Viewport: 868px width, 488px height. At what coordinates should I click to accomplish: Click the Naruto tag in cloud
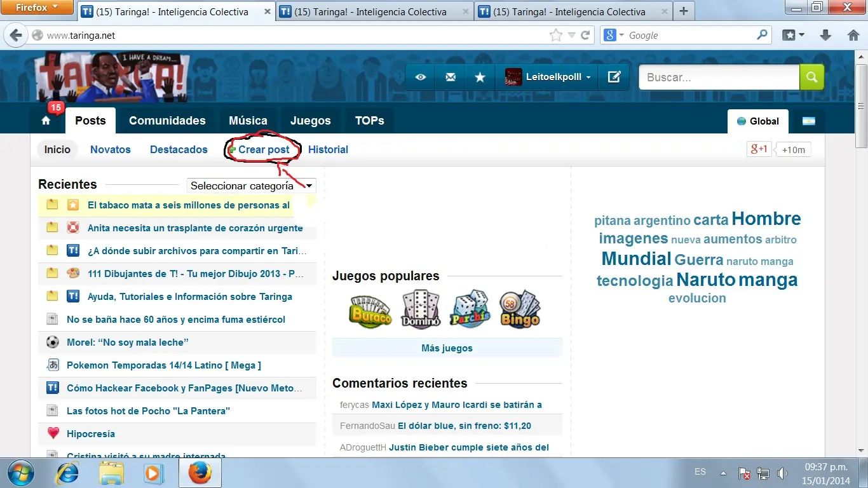(x=705, y=280)
